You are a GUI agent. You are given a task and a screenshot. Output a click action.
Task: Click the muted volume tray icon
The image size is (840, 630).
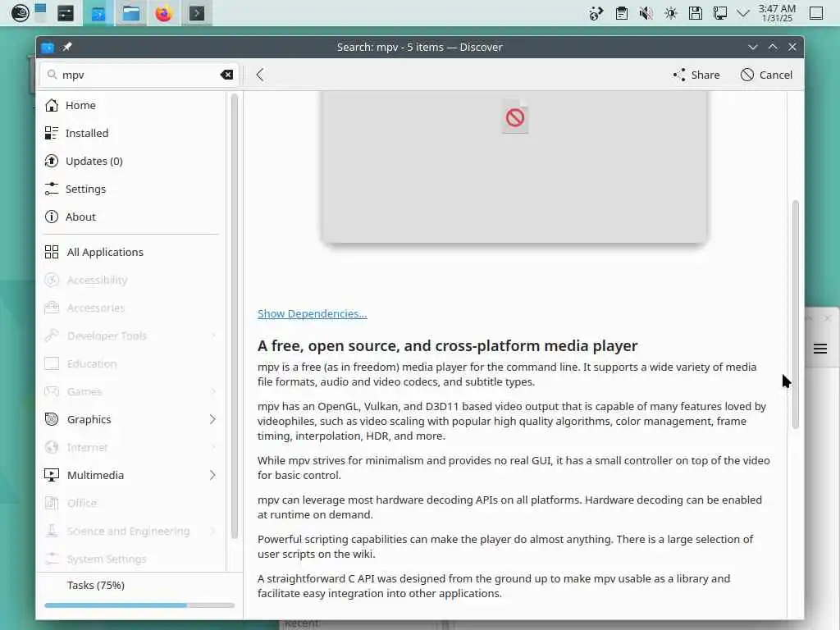[x=646, y=13]
